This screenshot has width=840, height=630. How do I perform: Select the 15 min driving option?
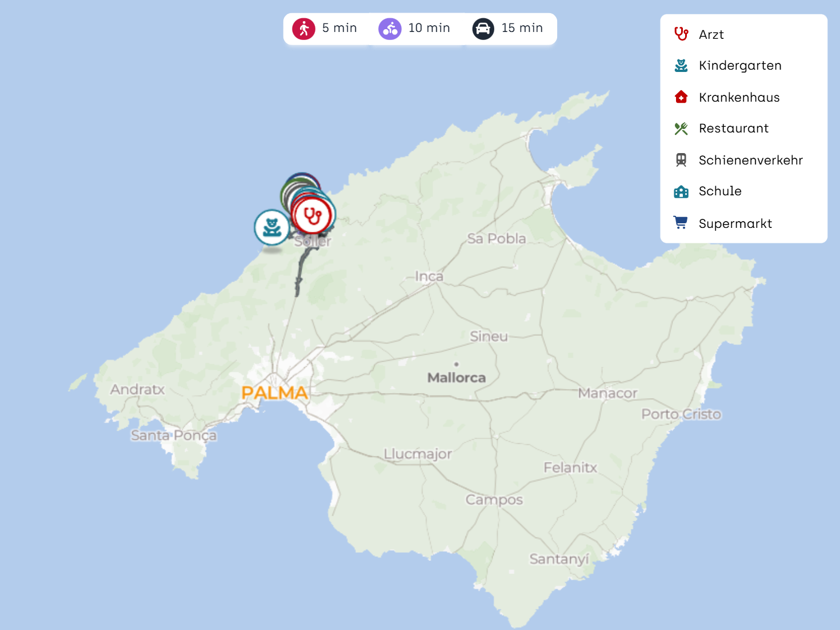tap(522, 28)
